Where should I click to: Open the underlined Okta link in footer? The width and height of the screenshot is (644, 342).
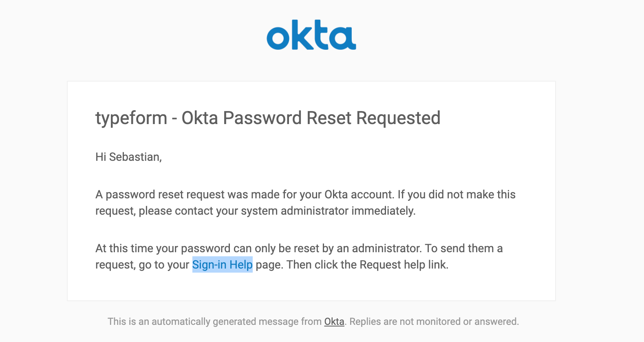[334, 322]
